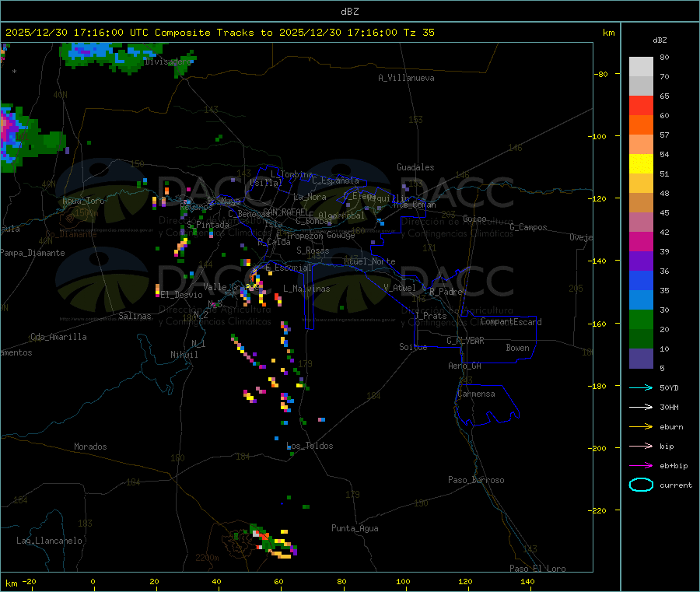Click the S_Rosas map label
The image size is (700, 592).
coord(313,250)
